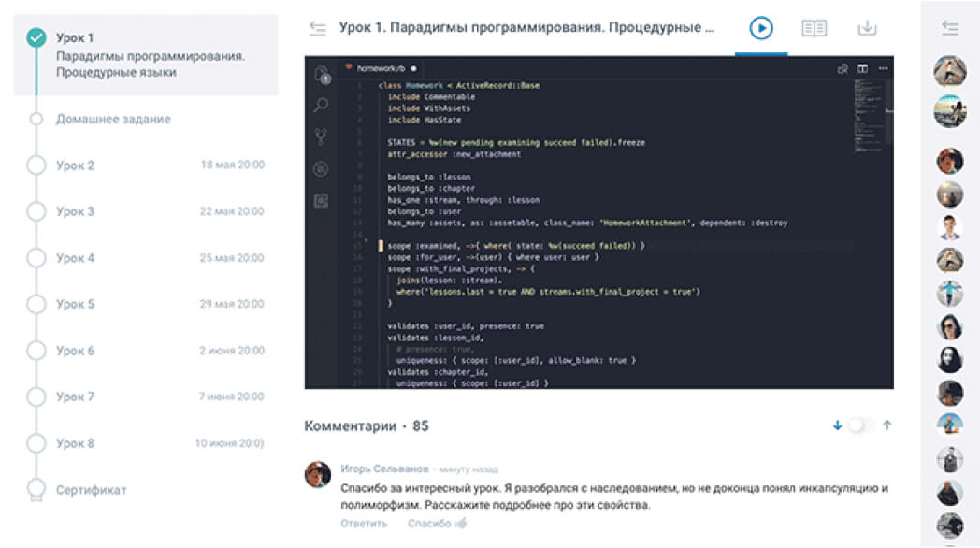Select the Домашнее задание circle marker
The height and width of the screenshot is (548, 980).
(x=36, y=119)
